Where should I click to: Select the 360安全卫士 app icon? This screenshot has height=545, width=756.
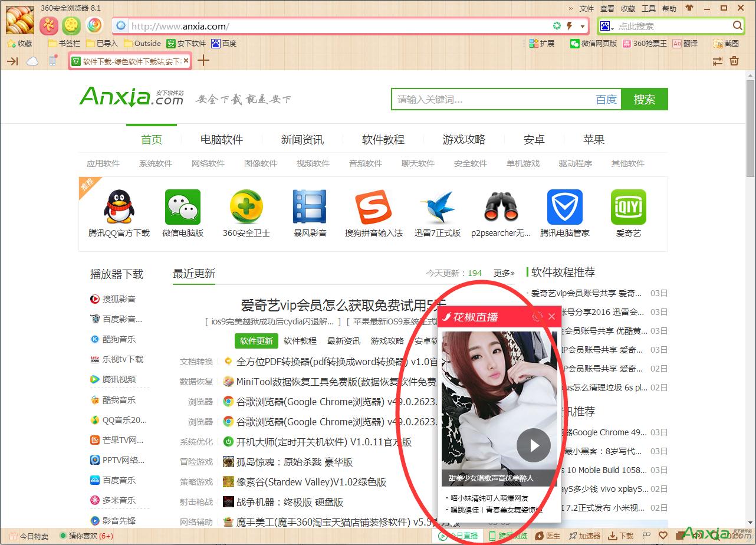pyautogui.click(x=246, y=206)
